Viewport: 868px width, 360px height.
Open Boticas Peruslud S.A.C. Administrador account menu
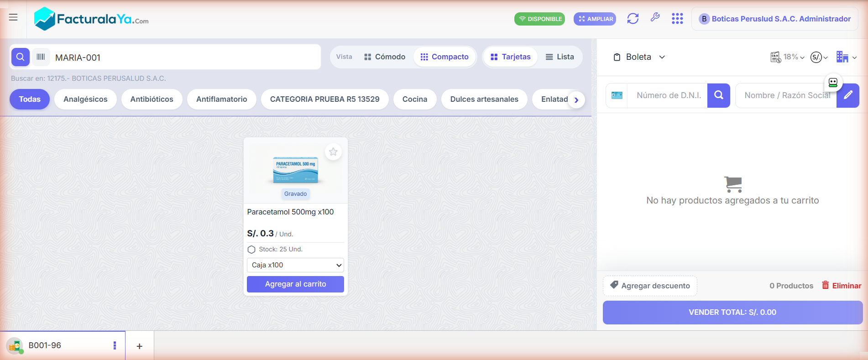point(774,19)
